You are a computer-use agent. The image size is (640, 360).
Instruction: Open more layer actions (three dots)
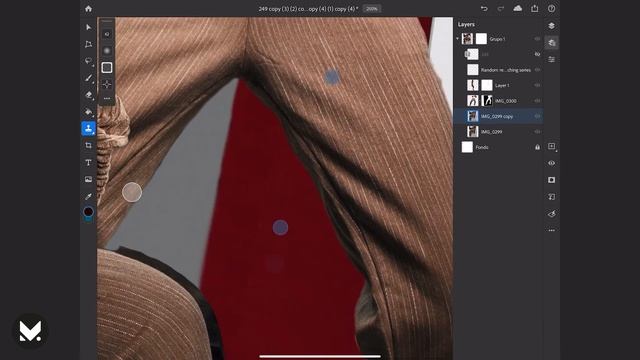click(x=551, y=231)
